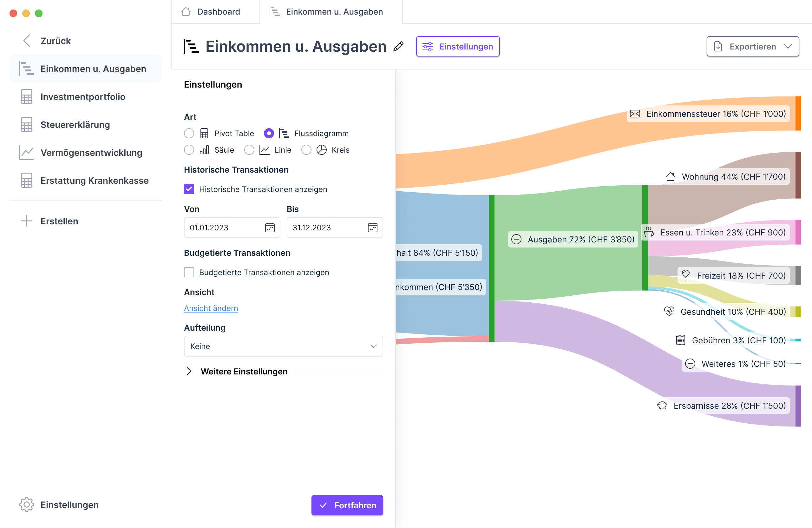This screenshot has height=528, width=812.
Task: Click the plus icon next to Erstellen
Action: click(x=27, y=221)
